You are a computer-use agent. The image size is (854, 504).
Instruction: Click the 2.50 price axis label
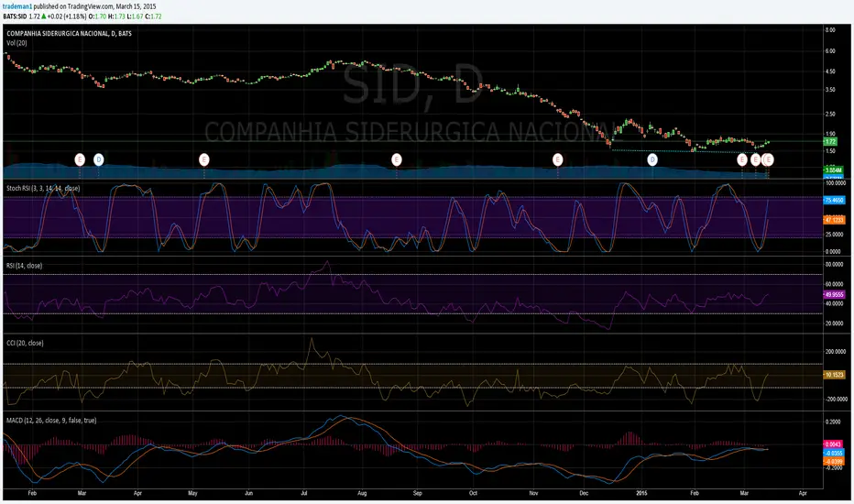tap(830, 114)
